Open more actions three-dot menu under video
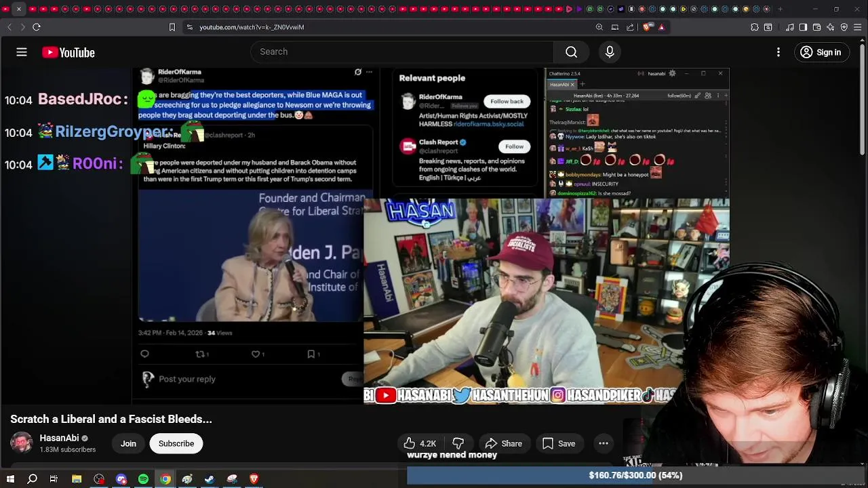Screen dimensions: 868x488 pyautogui.click(x=603, y=443)
